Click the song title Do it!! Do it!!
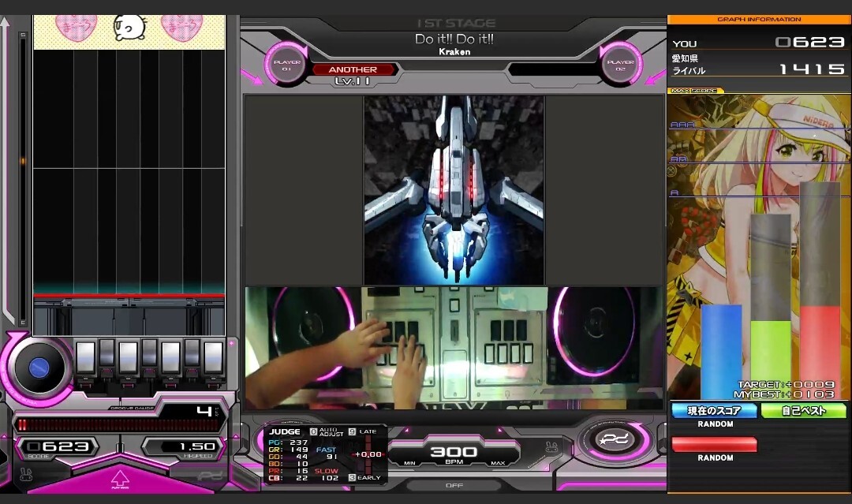Viewport: 852px width, 504px height. click(454, 39)
